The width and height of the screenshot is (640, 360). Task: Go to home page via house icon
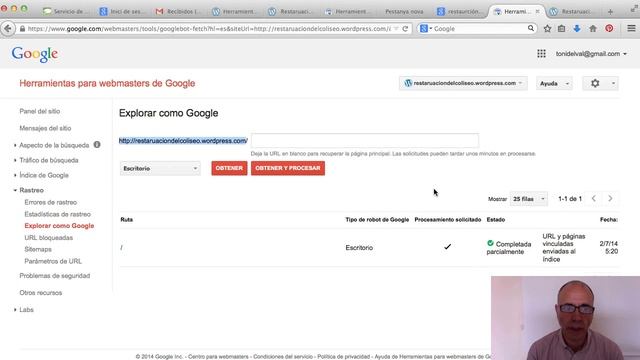pyautogui.click(x=593, y=29)
